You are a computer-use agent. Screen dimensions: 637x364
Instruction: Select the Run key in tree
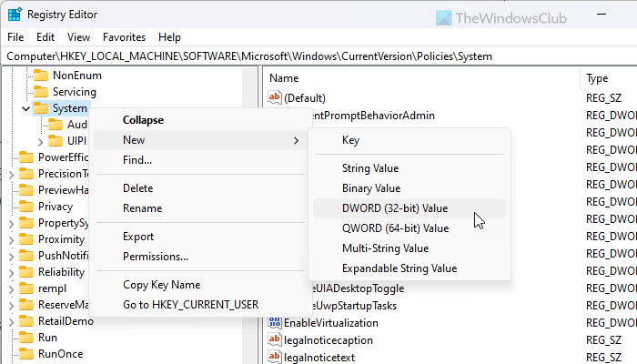[x=47, y=338]
